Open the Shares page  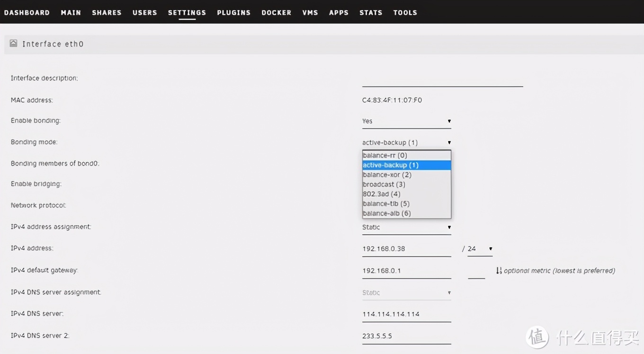point(107,13)
